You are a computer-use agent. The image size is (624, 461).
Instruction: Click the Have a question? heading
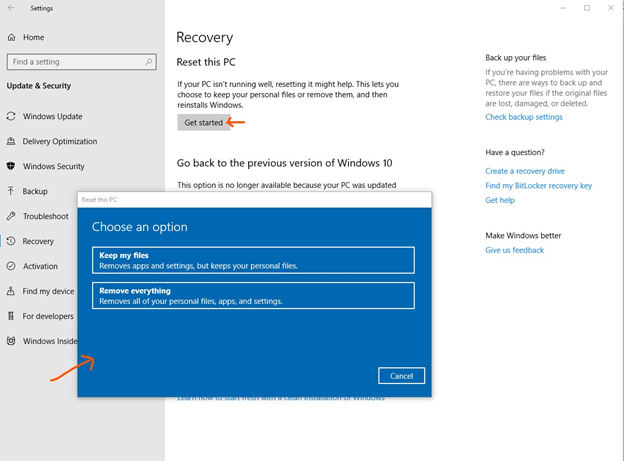point(515,152)
